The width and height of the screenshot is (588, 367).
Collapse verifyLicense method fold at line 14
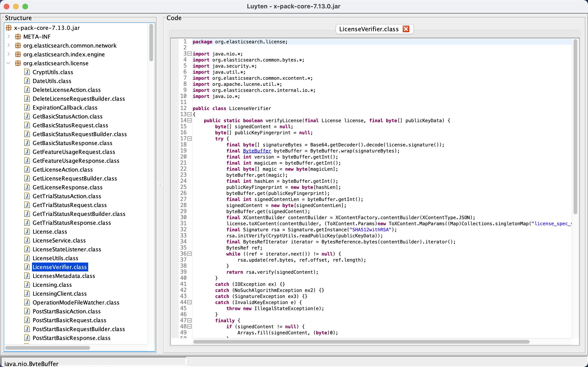[189, 120]
